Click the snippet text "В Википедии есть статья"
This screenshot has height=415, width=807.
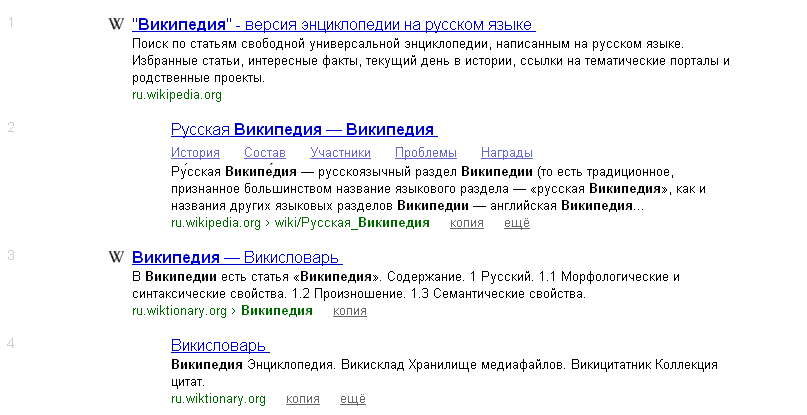pyautogui.click(x=406, y=285)
